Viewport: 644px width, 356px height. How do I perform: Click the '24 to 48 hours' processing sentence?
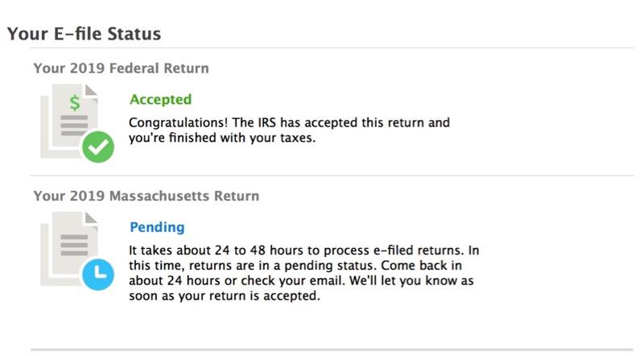tap(304, 250)
